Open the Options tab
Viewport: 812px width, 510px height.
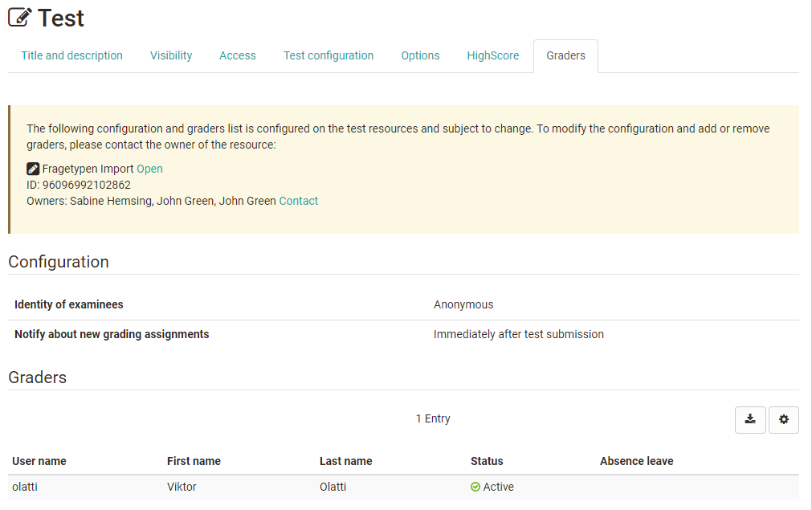pos(420,55)
